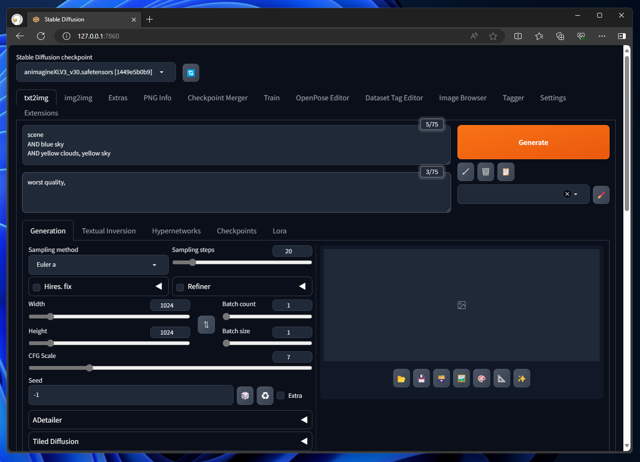
Task: Open the Sampling method dropdown
Action: click(98, 265)
